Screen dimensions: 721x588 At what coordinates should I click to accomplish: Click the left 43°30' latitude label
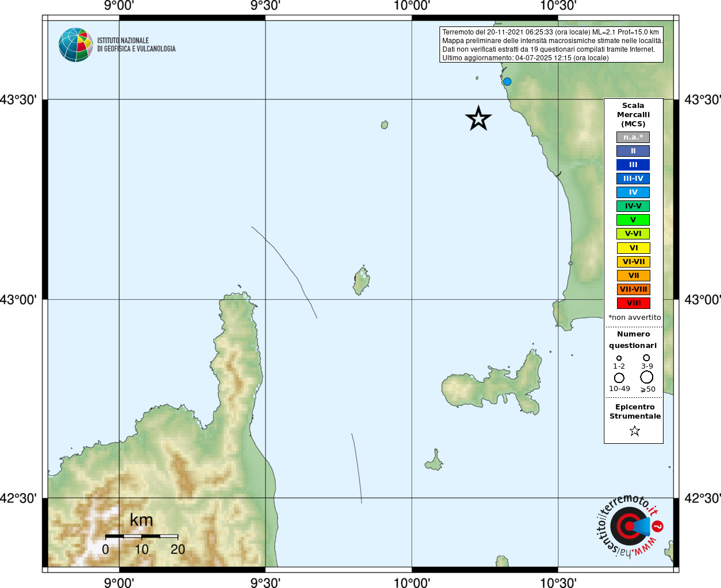click(x=18, y=100)
